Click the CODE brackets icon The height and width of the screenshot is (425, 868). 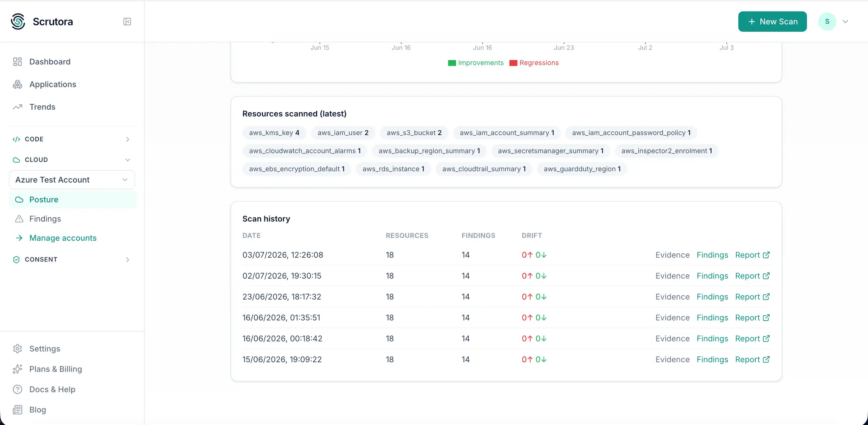(x=17, y=139)
